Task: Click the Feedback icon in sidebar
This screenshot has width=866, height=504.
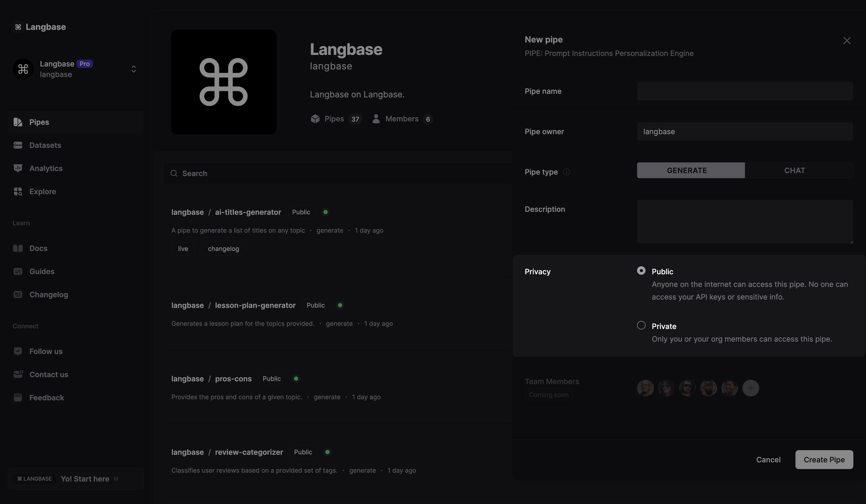Action: (x=18, y=398)
